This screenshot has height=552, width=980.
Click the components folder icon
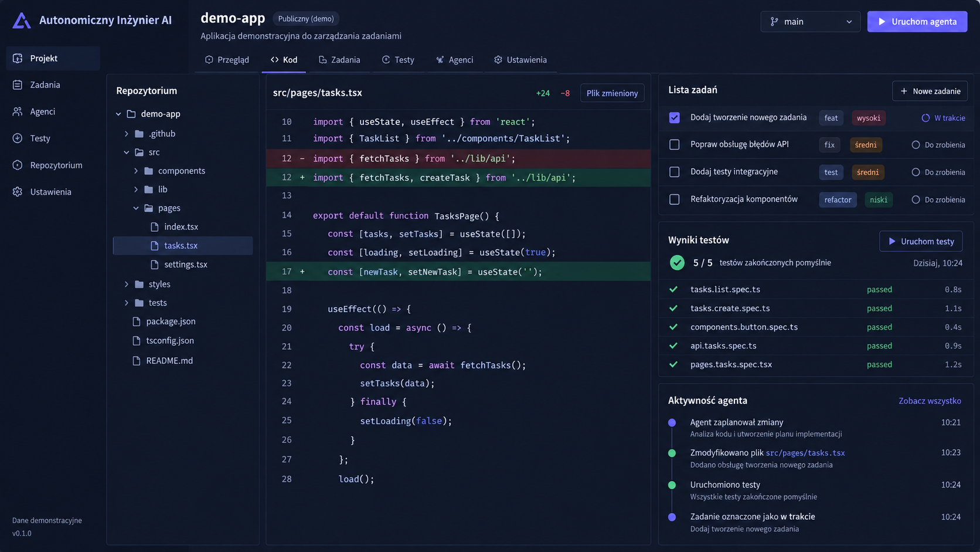[x=149, y=171]
